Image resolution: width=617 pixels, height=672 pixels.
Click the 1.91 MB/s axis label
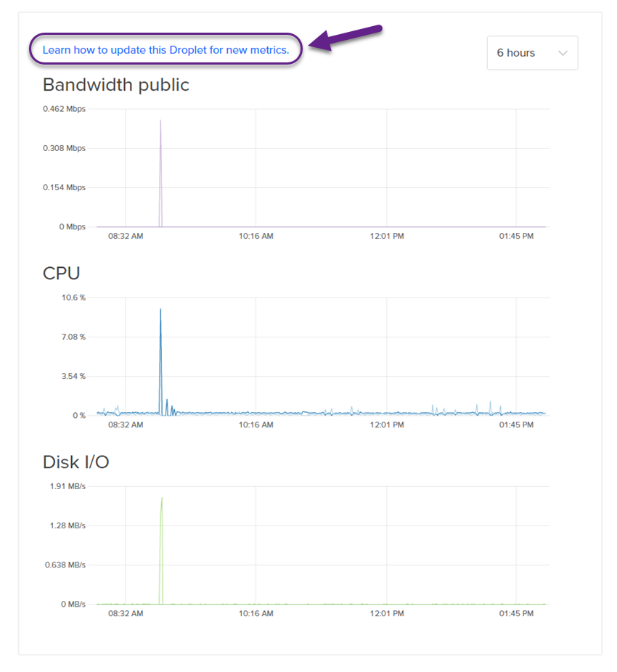(x=67, y=486)
